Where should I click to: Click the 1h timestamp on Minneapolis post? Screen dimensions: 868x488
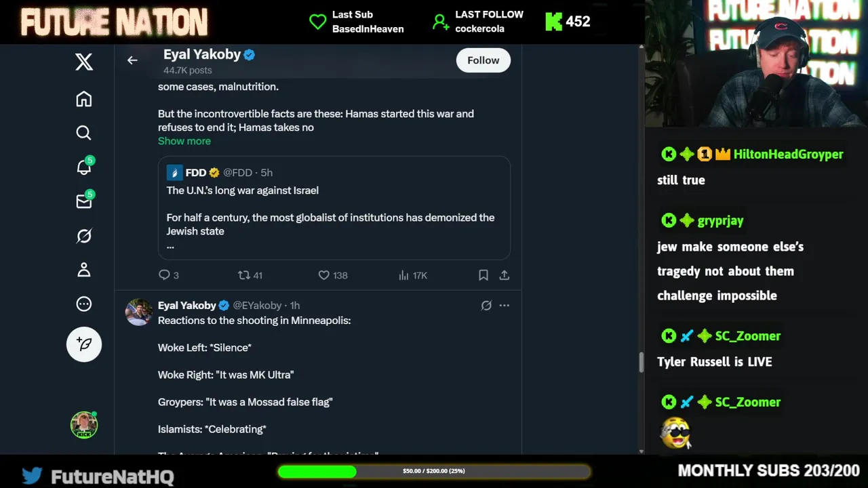tap(295, 306)
